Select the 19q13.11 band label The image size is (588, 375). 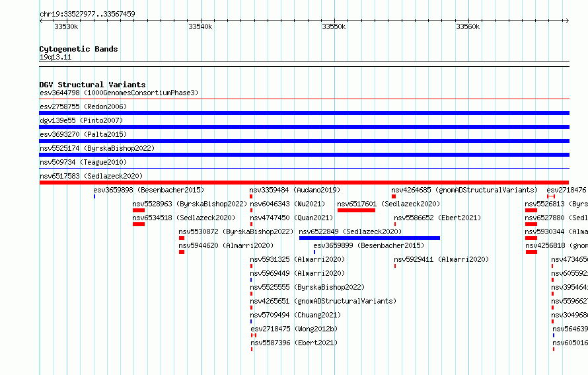55,57
